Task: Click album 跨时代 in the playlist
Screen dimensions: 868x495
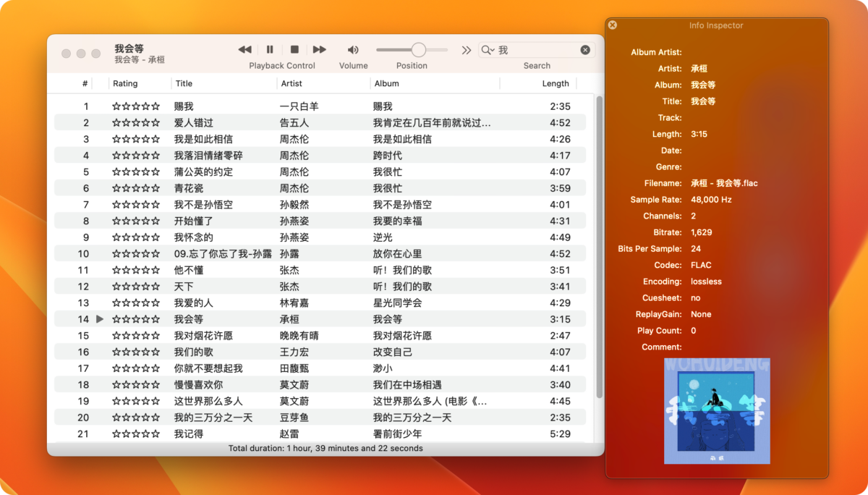Action: tap(388, 156)
